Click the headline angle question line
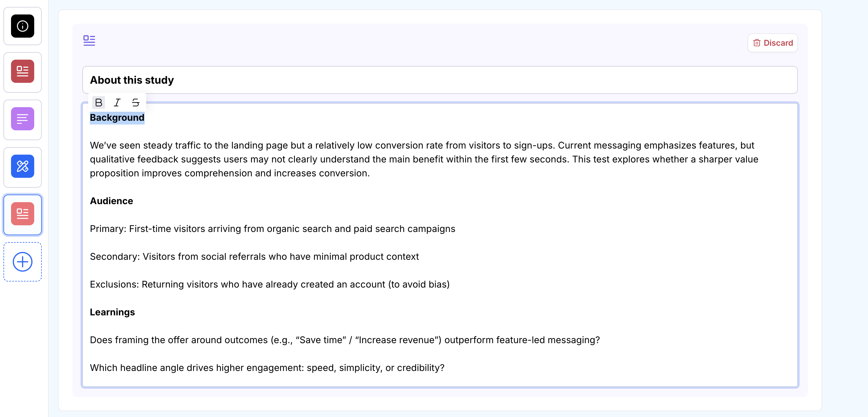Viewport: 868px width, 417px height. click(267, 367)
